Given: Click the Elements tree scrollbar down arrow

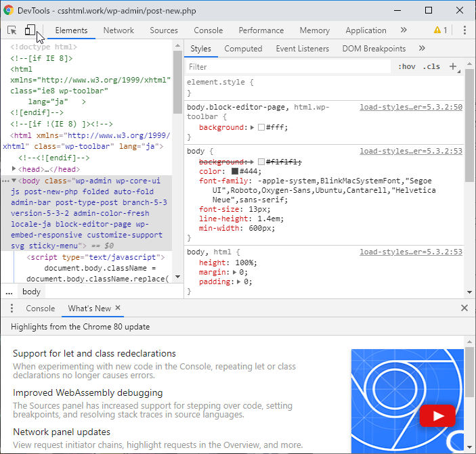Looking at the screenshot, I should pyautogui.click(x=178, y=277).
